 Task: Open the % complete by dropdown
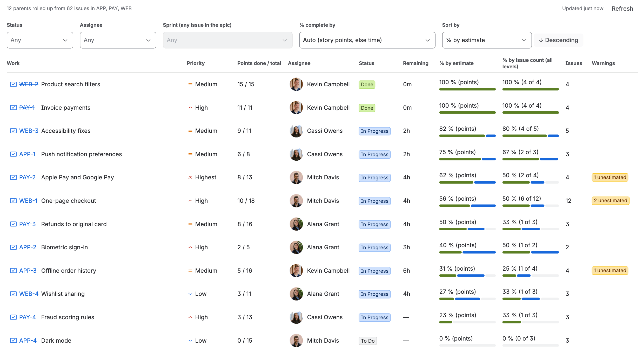click(367, 40)
